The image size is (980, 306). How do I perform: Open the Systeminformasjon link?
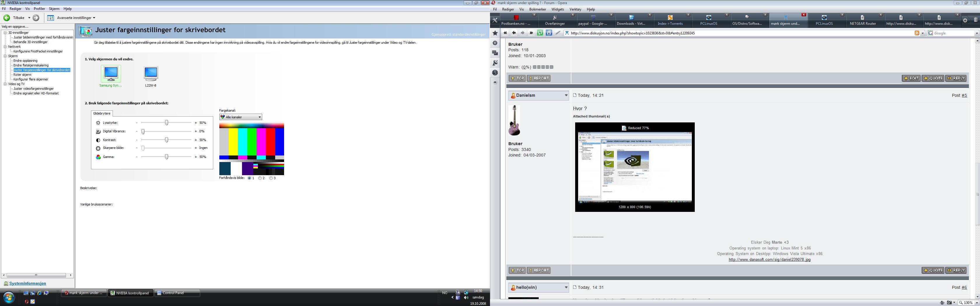click(x=27, y=284)
